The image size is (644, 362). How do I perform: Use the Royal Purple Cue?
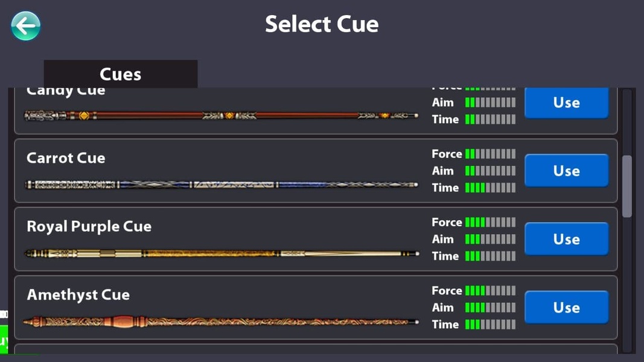pos(566,239)
